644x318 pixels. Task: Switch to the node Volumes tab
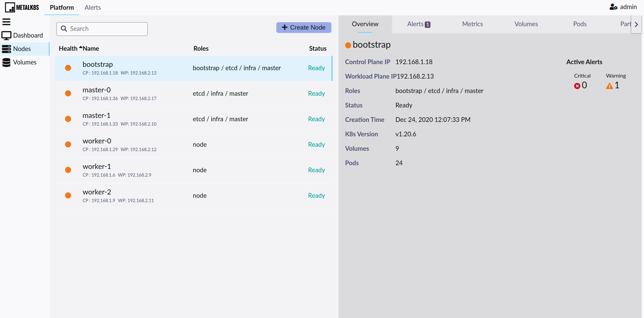526,24
